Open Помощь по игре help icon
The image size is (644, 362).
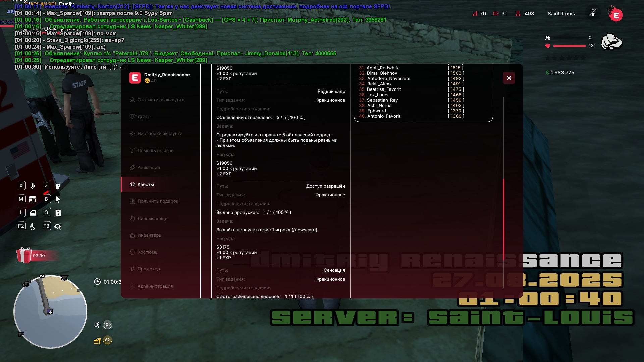coord(132,151)
